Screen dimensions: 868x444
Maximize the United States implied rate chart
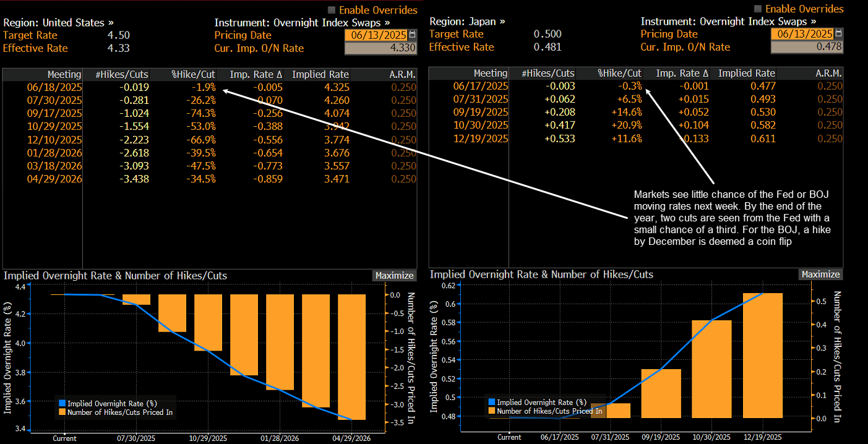pos(394,276)
